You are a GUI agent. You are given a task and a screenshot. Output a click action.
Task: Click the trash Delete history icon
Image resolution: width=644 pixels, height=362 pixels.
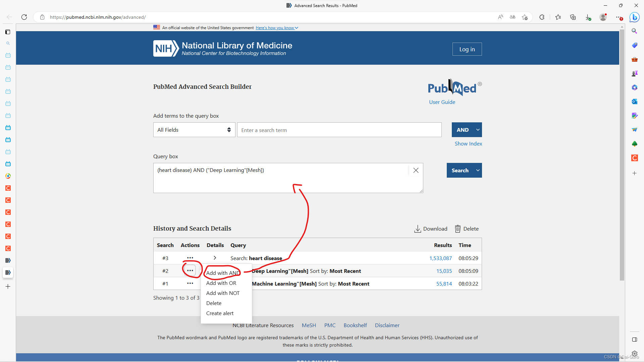pyautogui.click(x=458, y=229)
